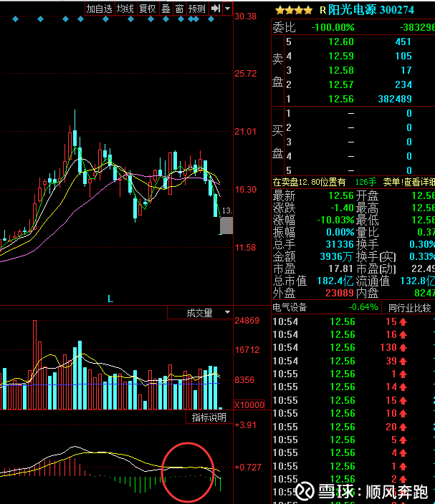The height and width of the screenshot is (504, 435).
Task: Select sell level 3 price 12.58
Action: [341, 70]
